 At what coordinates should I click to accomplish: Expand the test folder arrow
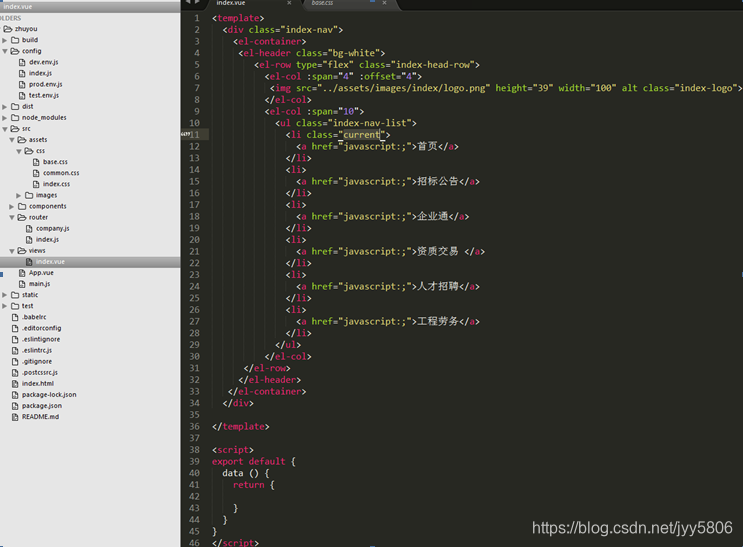(5, 306)
